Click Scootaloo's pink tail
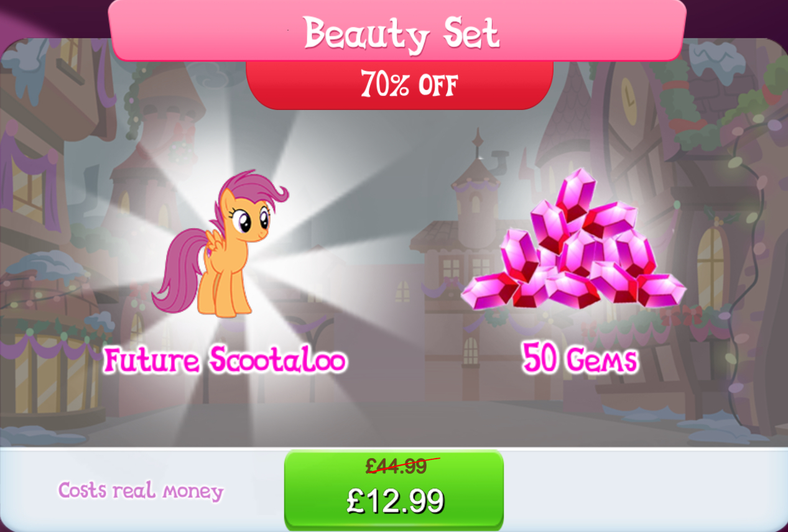The height and width of the screenshot is (532, 788). 177,270
